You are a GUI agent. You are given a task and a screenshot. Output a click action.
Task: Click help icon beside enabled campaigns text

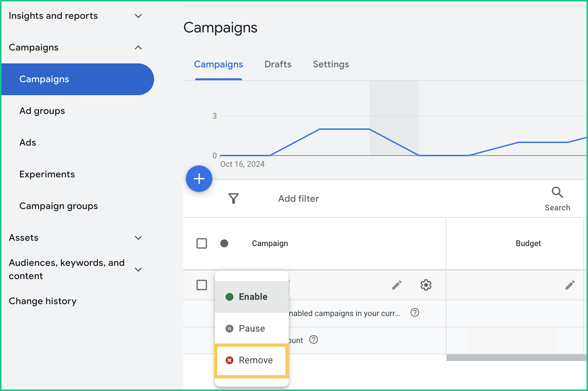415,312
